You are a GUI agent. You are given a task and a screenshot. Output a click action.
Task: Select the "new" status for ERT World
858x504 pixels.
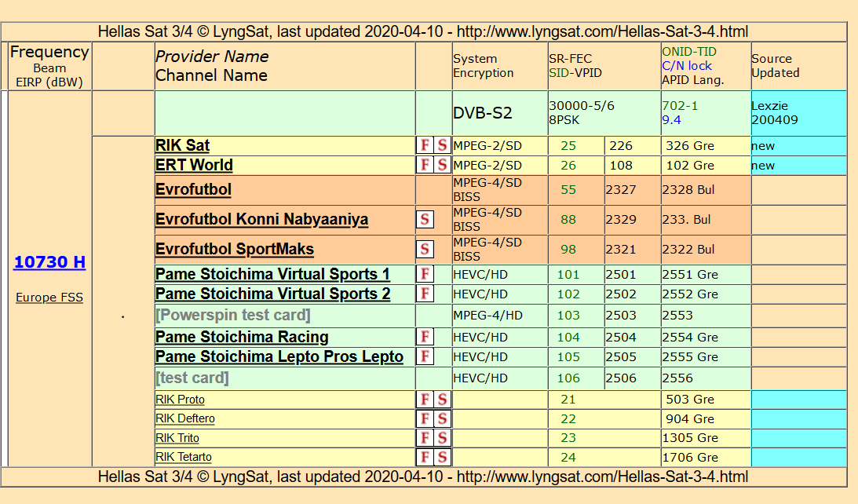763,166
